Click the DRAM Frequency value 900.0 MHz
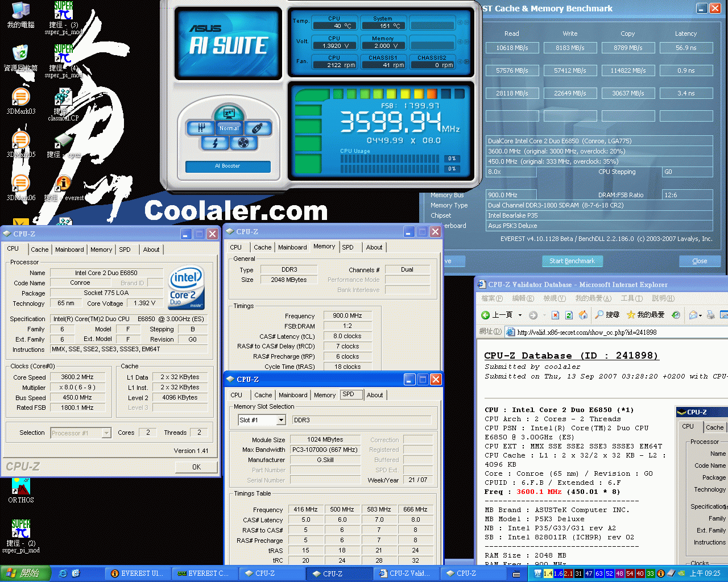The height and width of the screenshot is (582, 728). (347, 315)
